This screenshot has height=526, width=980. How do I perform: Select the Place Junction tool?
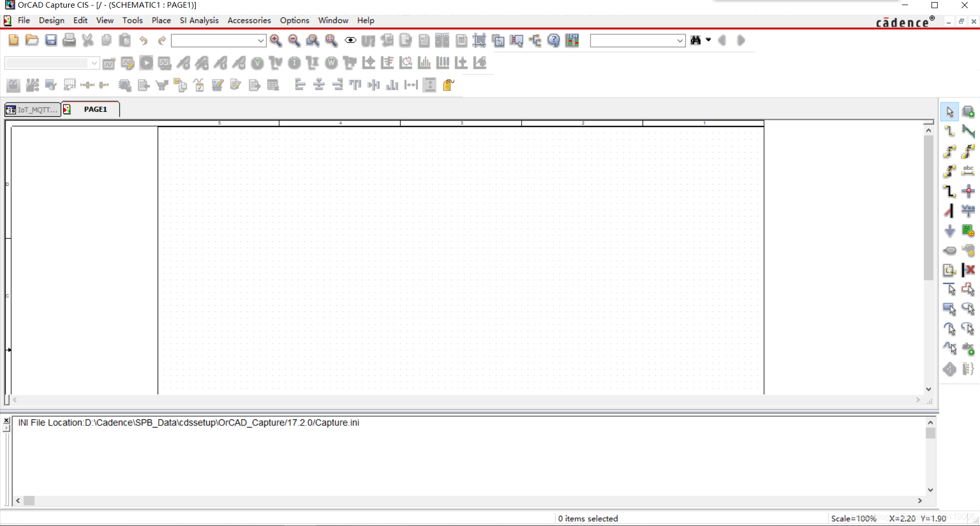968,191
